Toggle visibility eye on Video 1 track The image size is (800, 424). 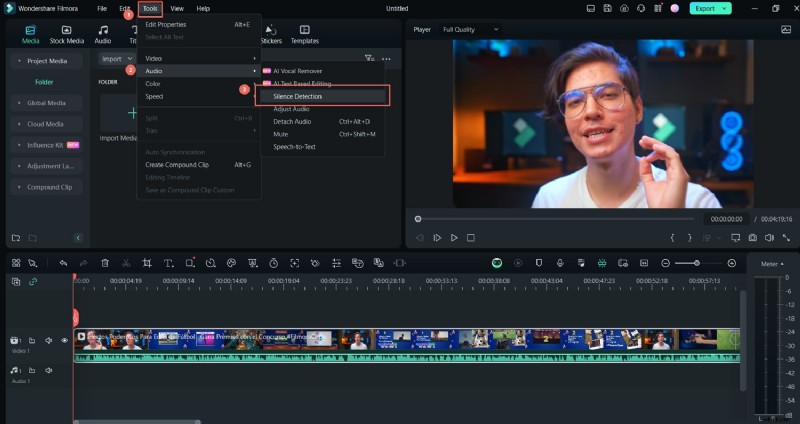(x=64, y=341)
